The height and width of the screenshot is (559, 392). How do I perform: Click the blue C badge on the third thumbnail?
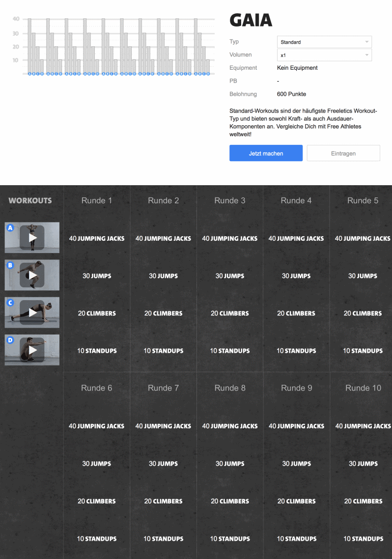tap(10, 303)
